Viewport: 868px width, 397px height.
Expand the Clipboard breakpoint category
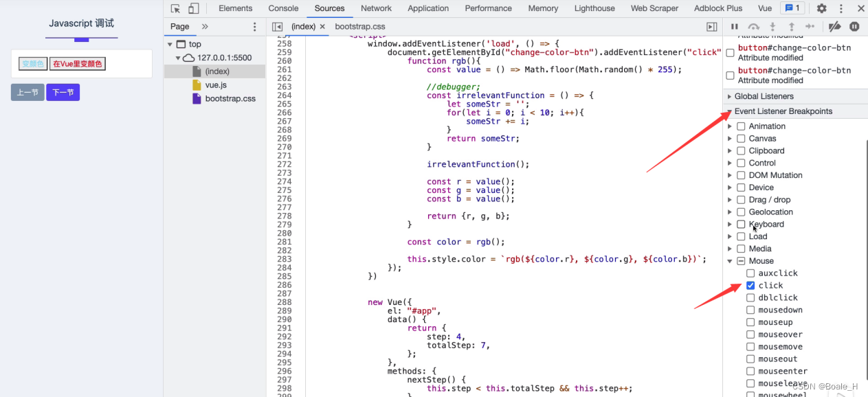(730, 151)
